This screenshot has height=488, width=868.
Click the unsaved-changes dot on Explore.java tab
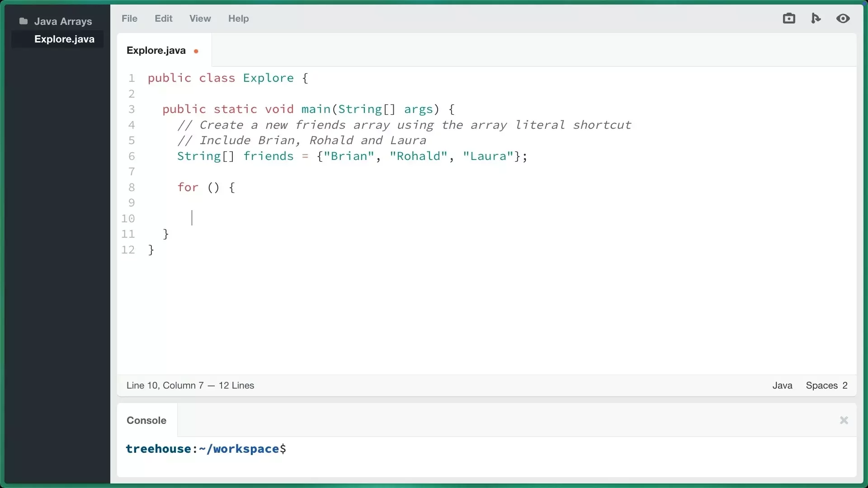[x=196, y=51]
